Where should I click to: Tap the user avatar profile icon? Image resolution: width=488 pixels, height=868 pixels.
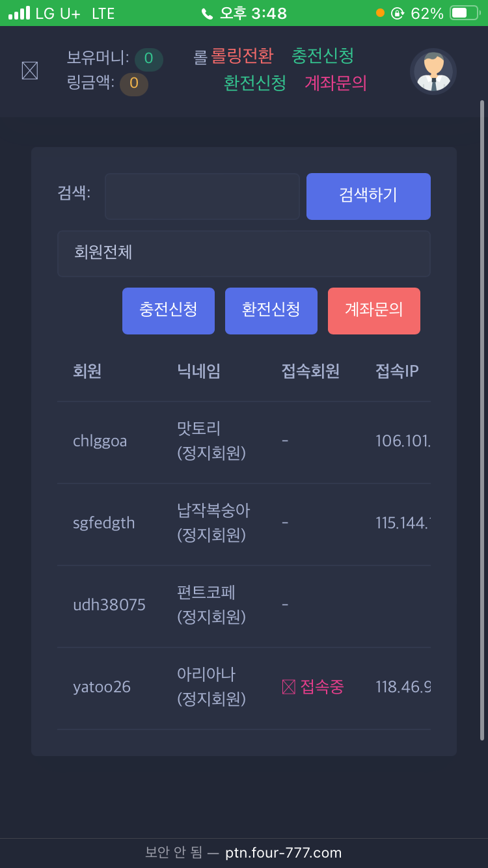433,71
